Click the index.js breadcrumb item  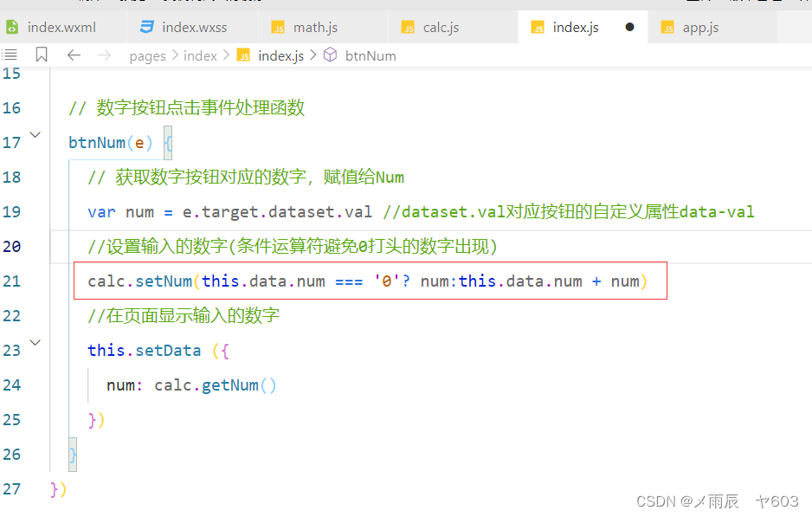[281, 56]
